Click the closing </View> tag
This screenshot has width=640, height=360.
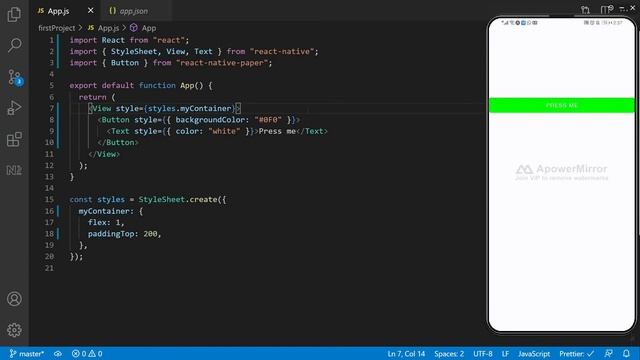pos(104,154)
